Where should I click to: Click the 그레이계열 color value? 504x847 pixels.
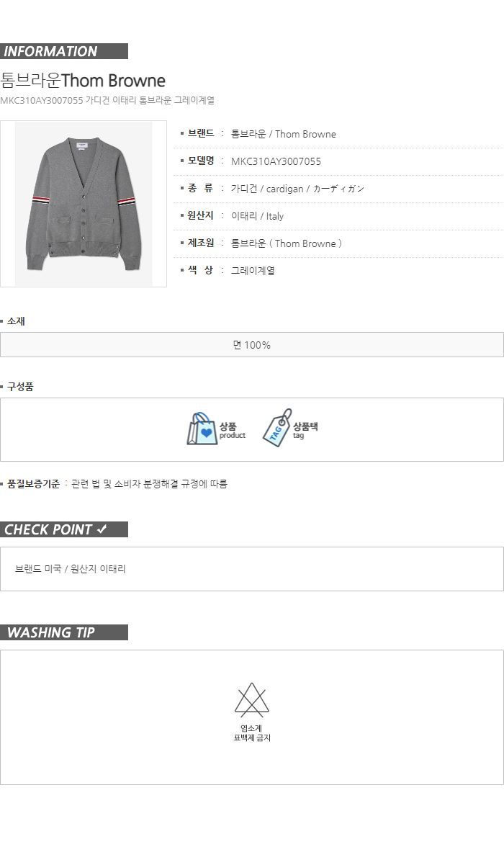point(253,271)
